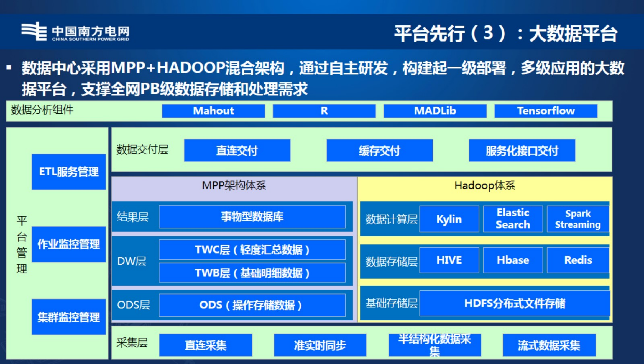
Task: Click the China Southern Power Grid logo
Action: tap(75, 32)
